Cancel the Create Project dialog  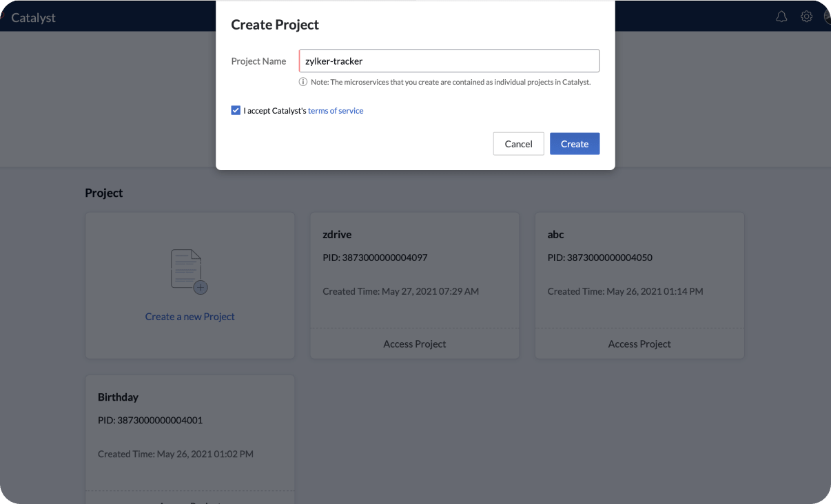coord(518,144)
